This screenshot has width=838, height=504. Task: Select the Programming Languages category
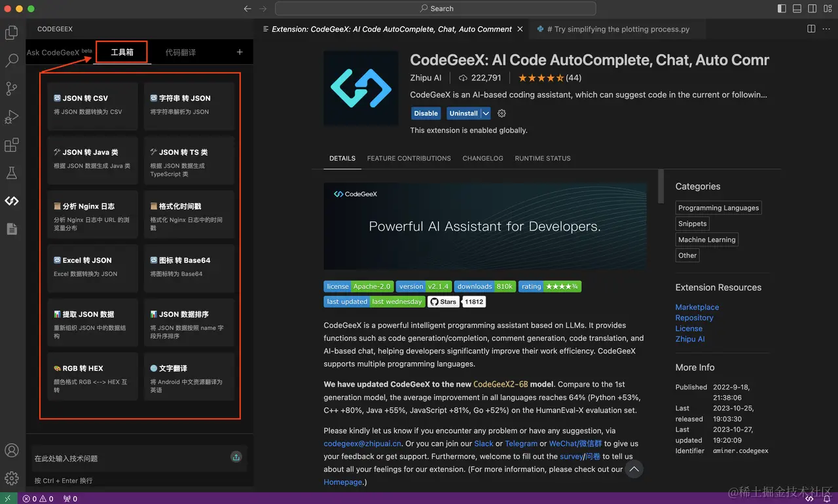[719, 207]
